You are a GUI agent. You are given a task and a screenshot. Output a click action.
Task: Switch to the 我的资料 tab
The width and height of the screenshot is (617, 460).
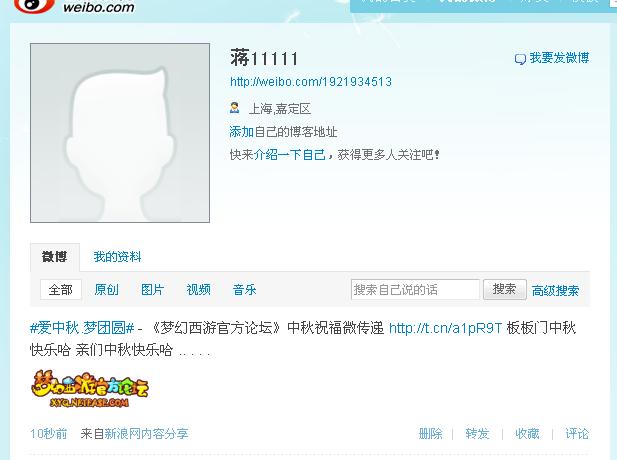tap(117, 257)
